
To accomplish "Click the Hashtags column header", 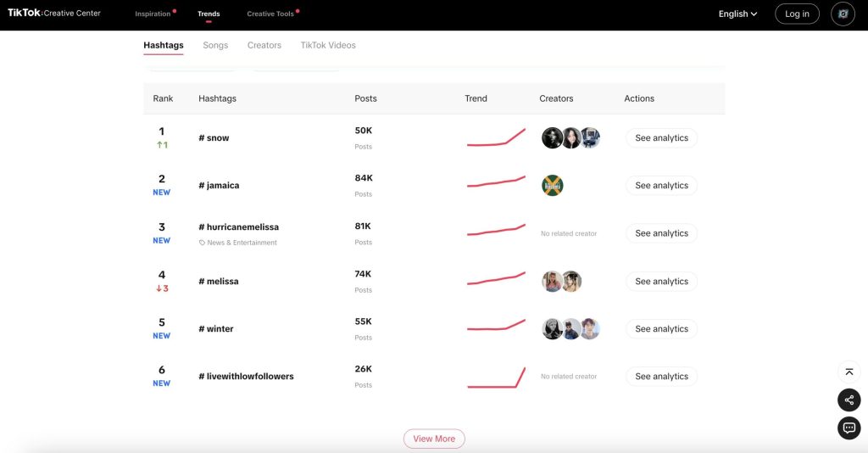I will [217, 98].
